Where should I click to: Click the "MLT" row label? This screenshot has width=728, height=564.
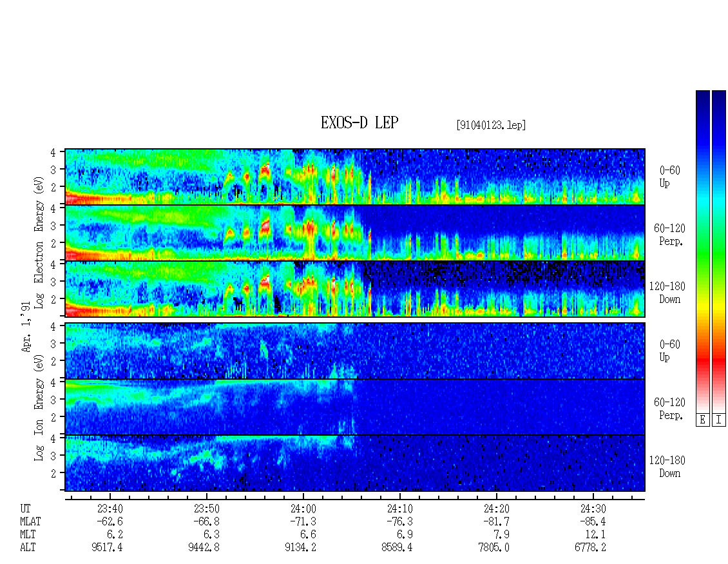[x=28, y=534]
